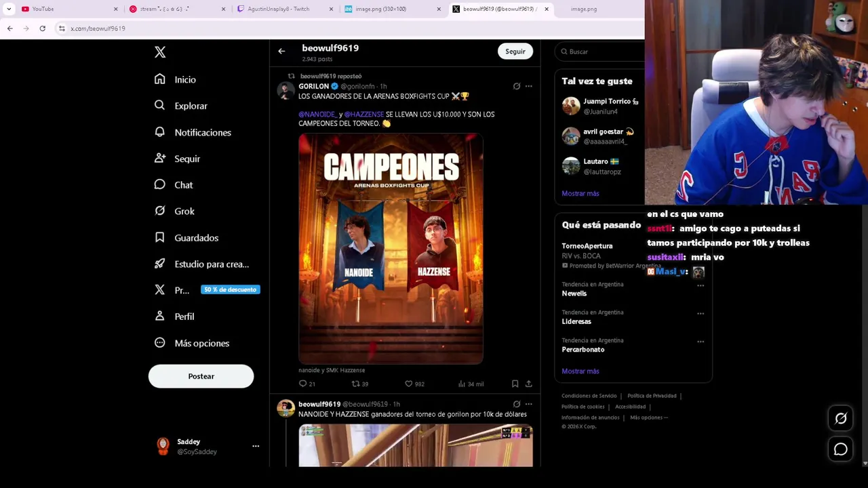The image size is (868, 488).
Task: Close the beowulf9619 X tab
Action: click(x=547, y=9)
